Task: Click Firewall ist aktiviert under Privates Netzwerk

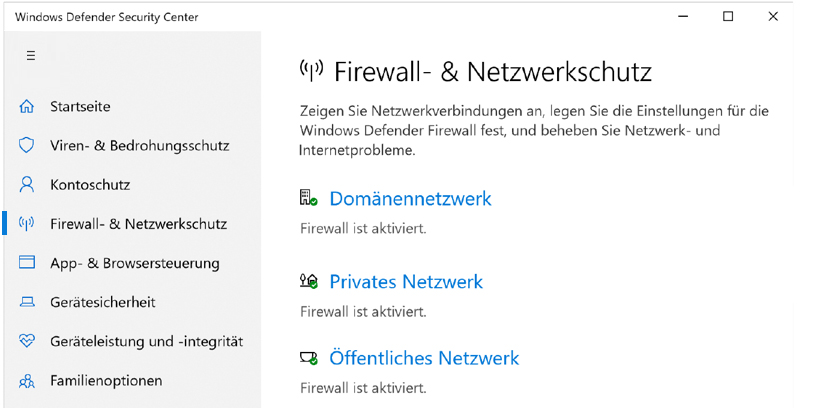Action: (363, 312)
